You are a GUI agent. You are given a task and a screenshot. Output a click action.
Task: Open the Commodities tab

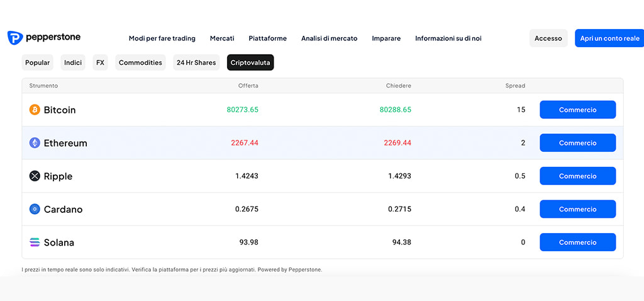(140, 62)
